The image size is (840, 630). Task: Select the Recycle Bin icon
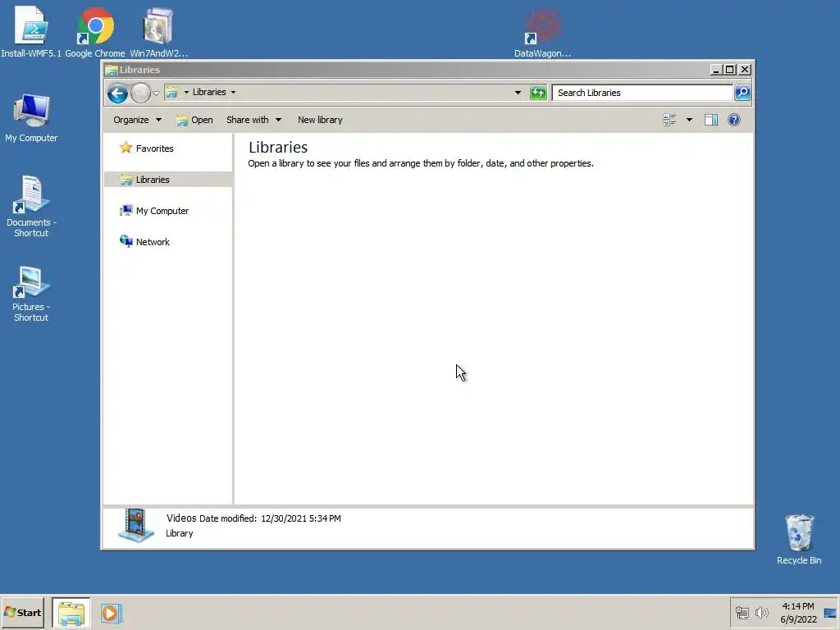[x=799, y=540]
